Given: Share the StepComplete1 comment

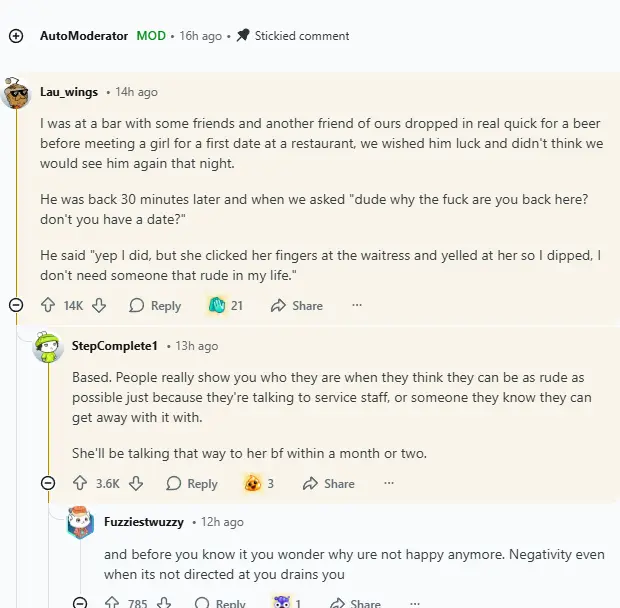Looking at the screenshot, I should pyautogui.click(x=329, y=483).
